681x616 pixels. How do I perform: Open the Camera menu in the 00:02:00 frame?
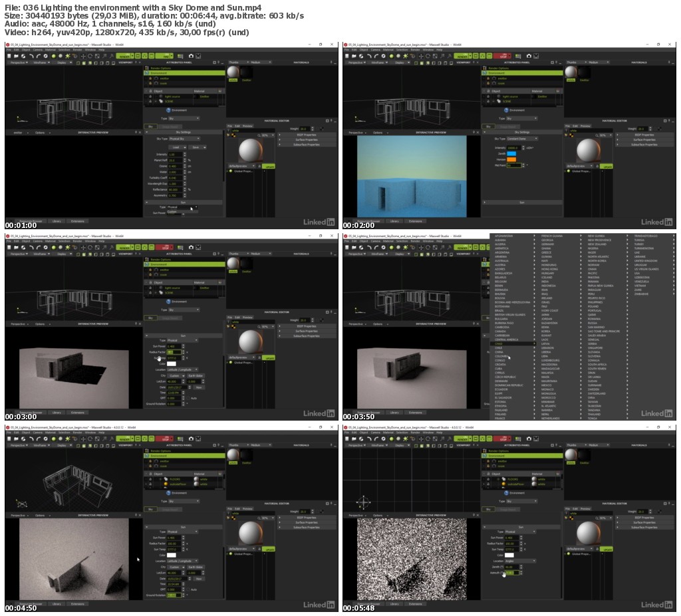(x=376, y=50)
